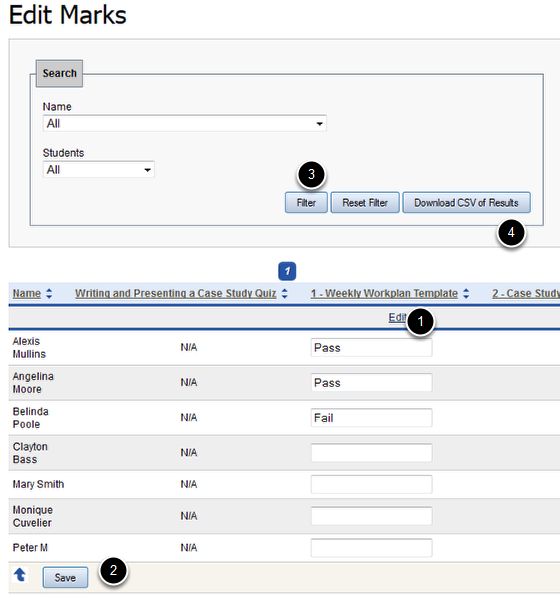Toggle sort arrows for Case Study Quiz column
Screen dimensions: 560x595
pos(285,293)
